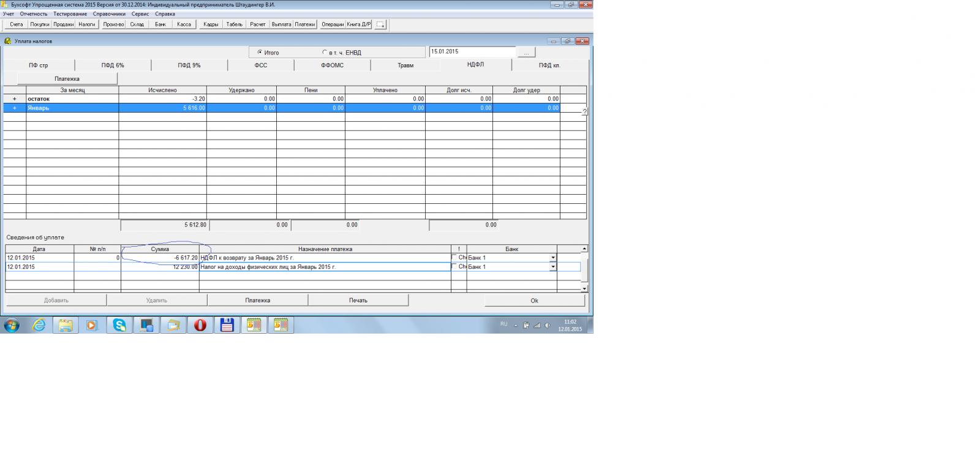Open the Справочники menu

109,13
